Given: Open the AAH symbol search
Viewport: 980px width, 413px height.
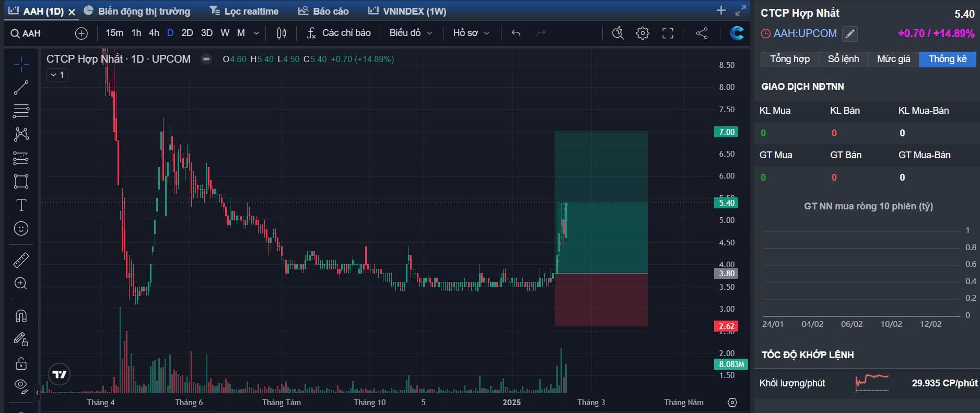Looking at the screenshot, I should (x=26, y=33).
